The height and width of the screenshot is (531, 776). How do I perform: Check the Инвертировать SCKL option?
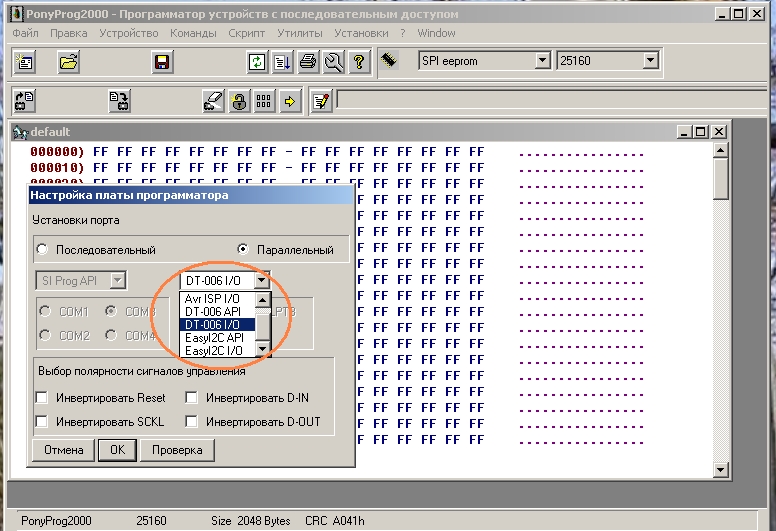click(x=42, y=422)
